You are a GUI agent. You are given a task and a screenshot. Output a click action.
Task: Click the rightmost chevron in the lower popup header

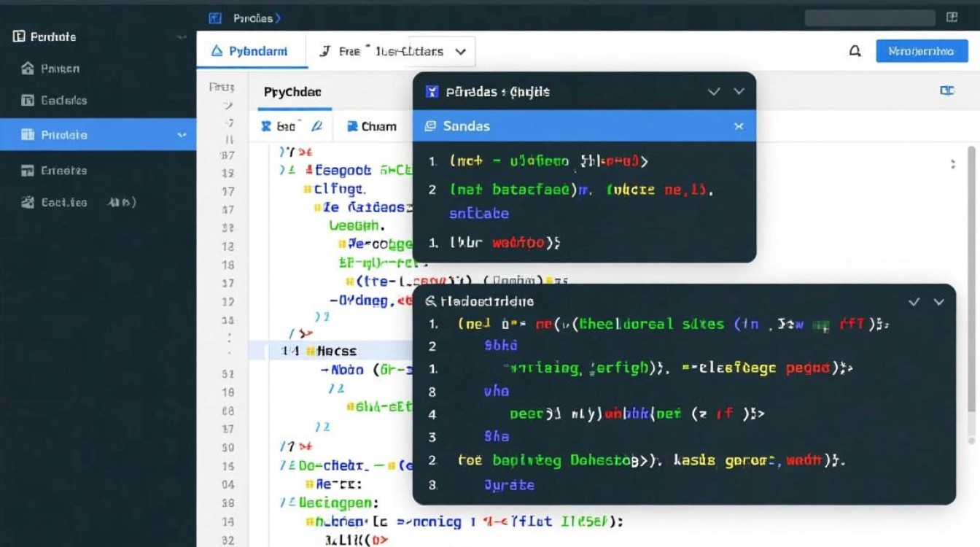coord(939,302)
